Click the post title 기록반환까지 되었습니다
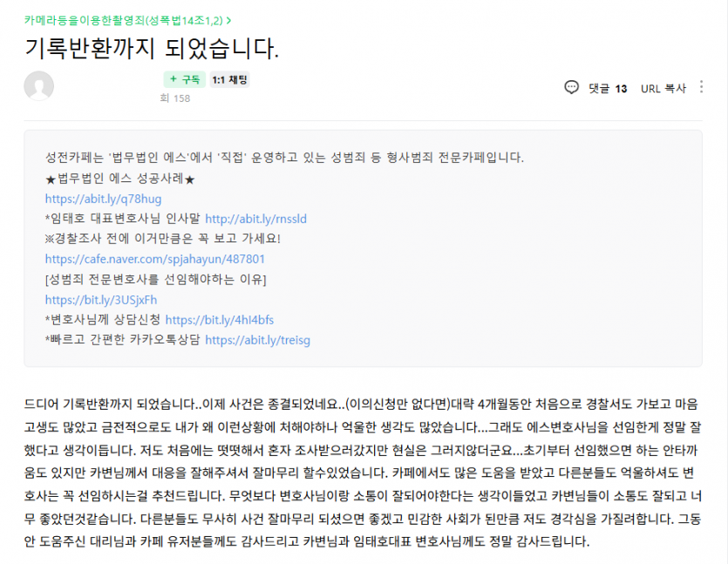Image resolution: width=728 pixels, height=564 pixels. 152,48
